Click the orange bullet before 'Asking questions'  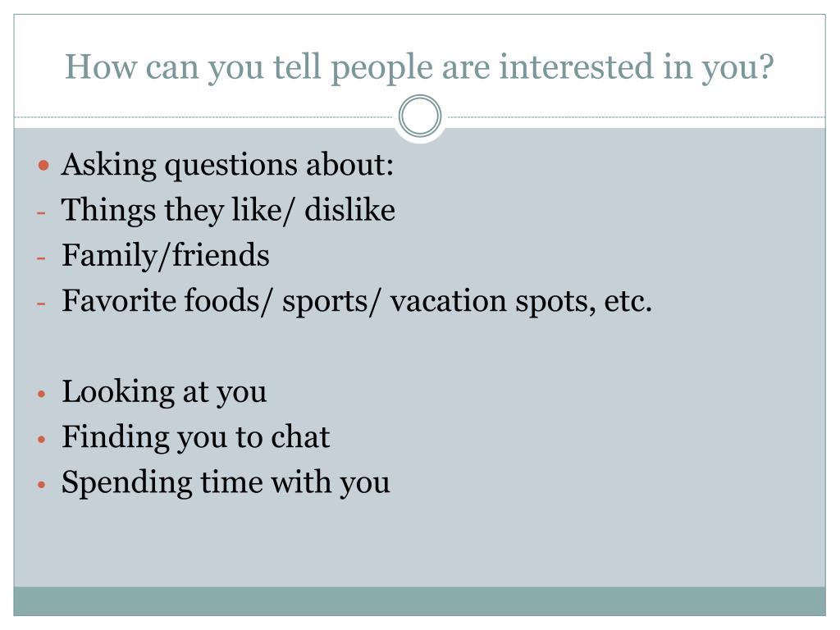pos(44,165)
